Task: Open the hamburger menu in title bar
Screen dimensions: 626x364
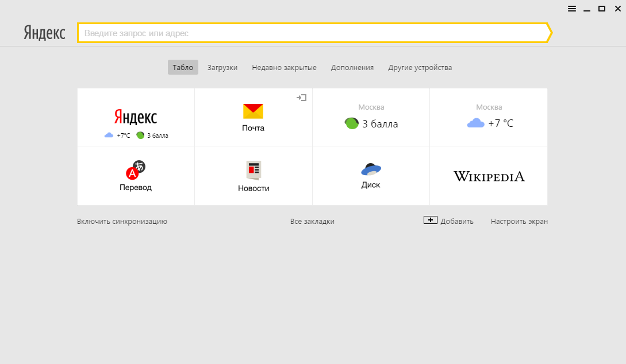Action: pyautogui.click(x=572, y=9)
